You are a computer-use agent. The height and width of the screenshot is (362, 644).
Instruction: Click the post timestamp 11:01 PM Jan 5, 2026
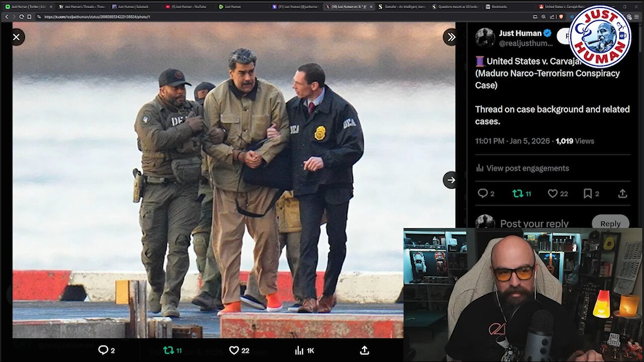[513, 141]
